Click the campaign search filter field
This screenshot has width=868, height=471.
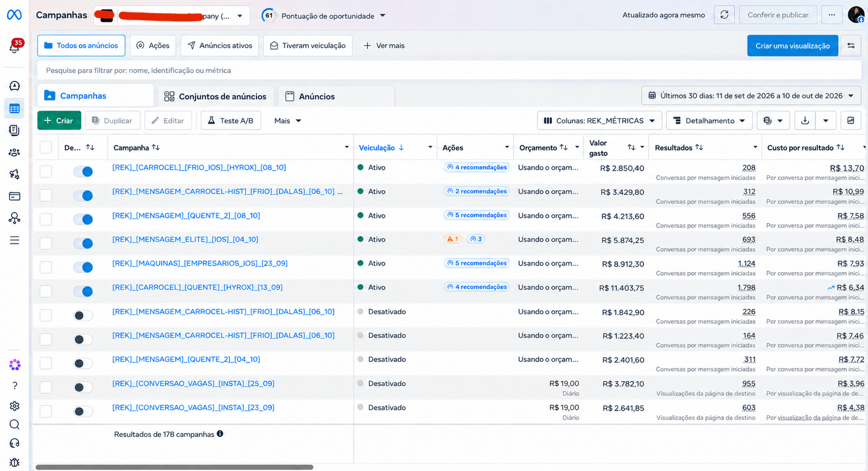(449, 70)
